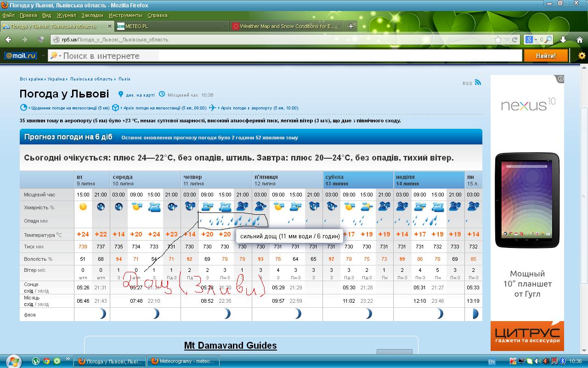
Task: Follow the Львівська область breadcrumb link
Action: tap(91, 79)
